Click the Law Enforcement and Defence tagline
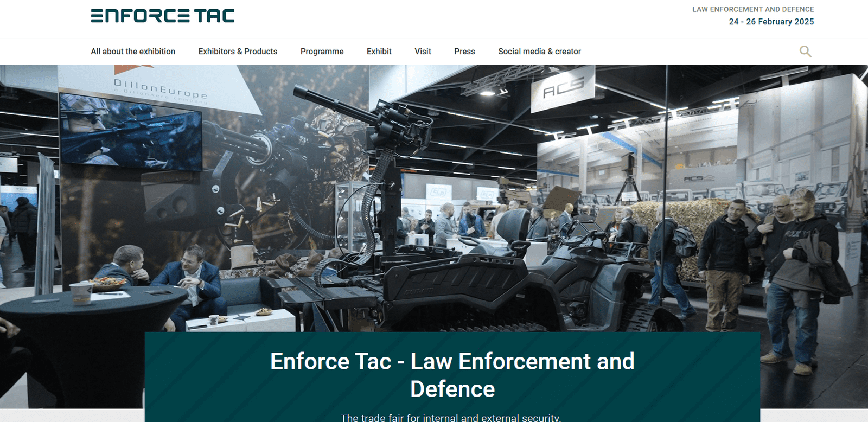The width and height of the screenshot is (868, 422). pos(753,9)
